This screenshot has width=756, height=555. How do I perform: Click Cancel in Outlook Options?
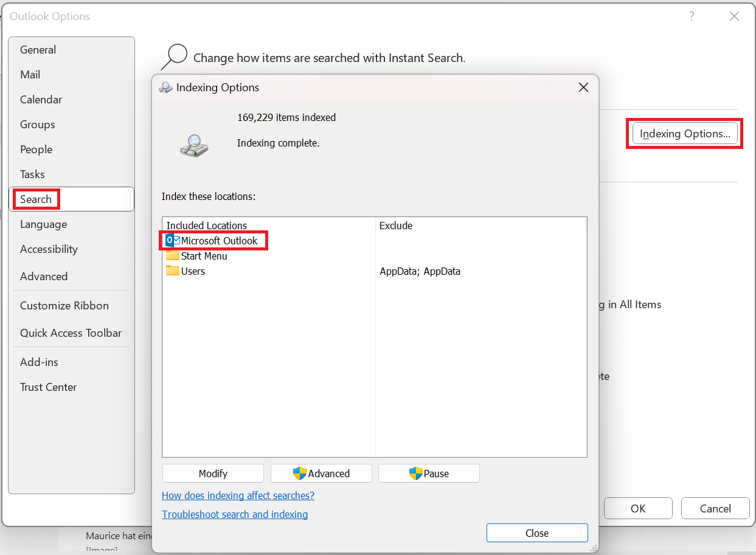coord(715,508)
